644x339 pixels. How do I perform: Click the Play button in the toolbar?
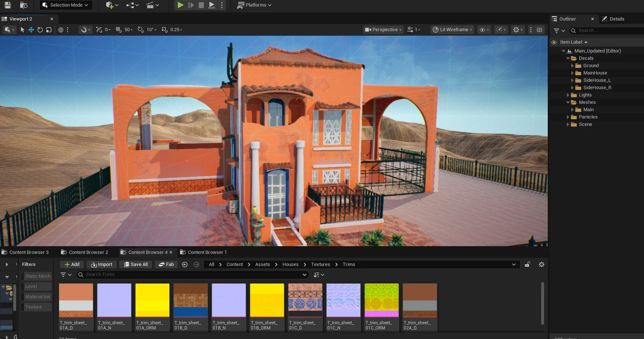[x=180, y=5]
